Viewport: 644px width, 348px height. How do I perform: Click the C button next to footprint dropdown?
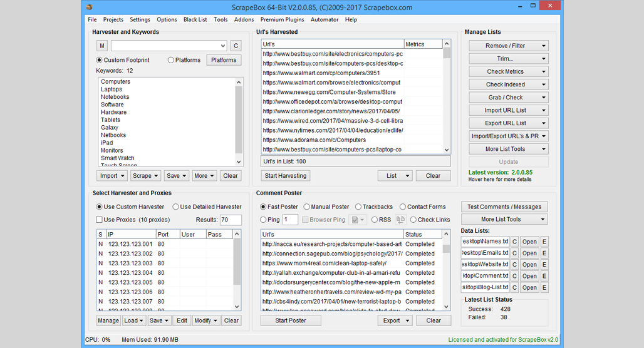point(236,46)
